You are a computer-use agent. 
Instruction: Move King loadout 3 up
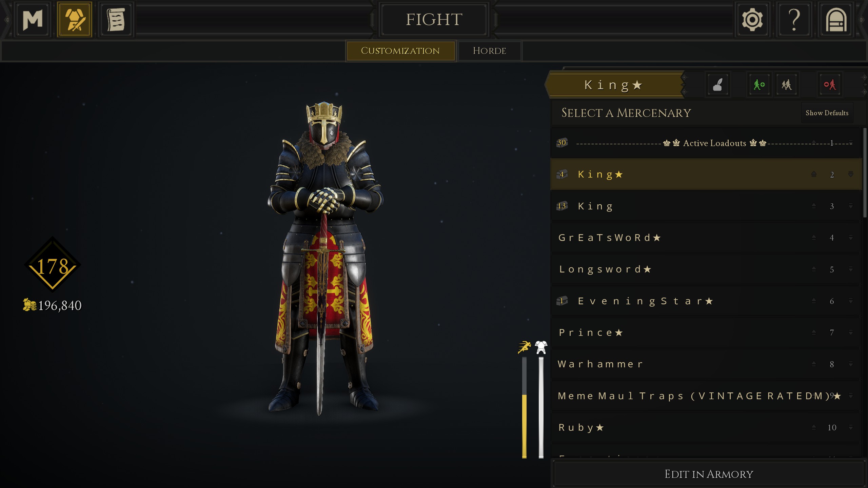[814, 206]
